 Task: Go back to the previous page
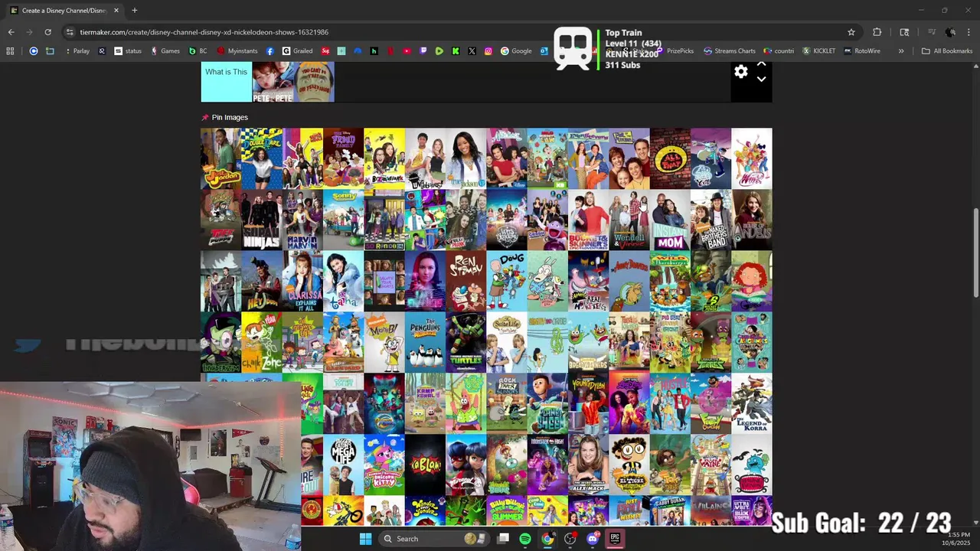11,32
